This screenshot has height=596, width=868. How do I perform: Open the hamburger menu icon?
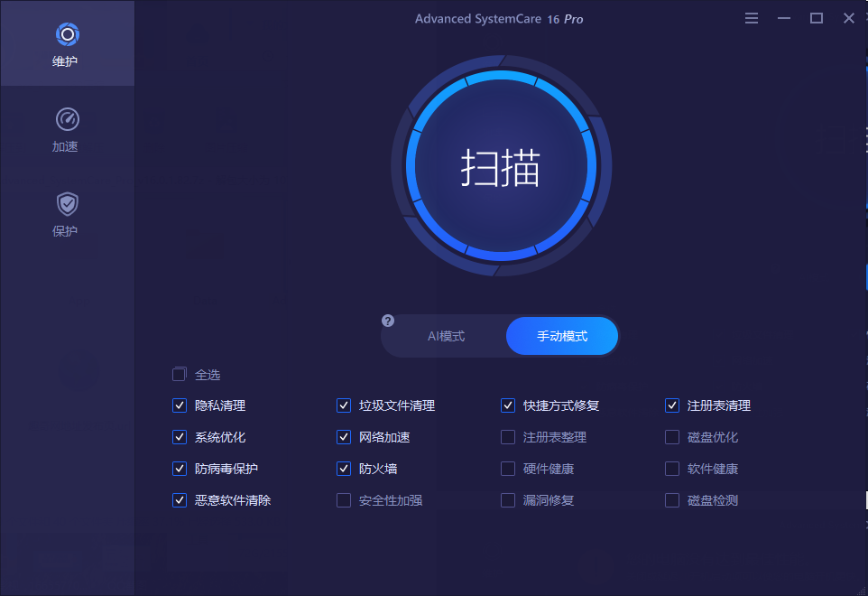tap(752, 17)
